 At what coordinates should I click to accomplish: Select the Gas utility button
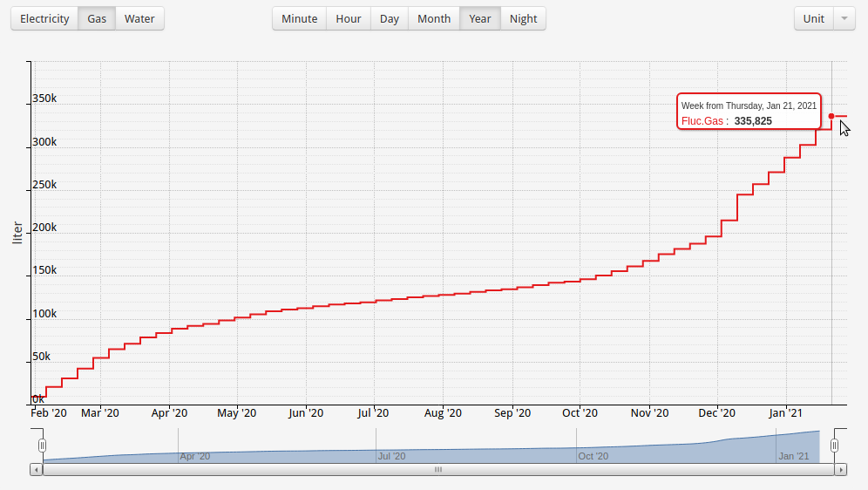coord(97,18)
